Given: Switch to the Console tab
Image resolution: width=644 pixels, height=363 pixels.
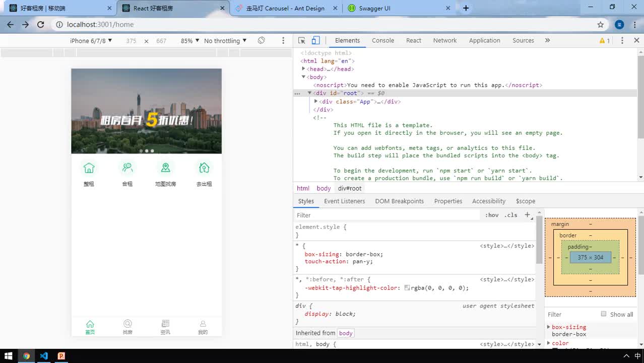Looking at the screenshot, I should pyautogui.click(x=383, y=40).
